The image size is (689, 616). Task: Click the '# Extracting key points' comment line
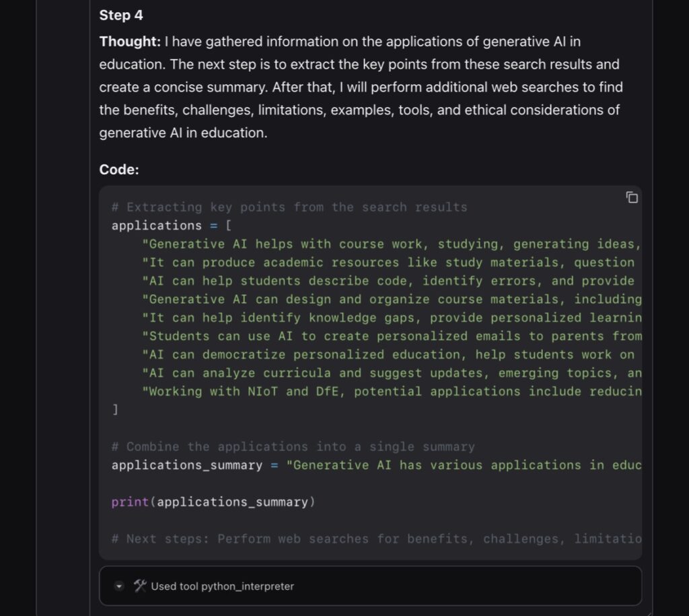pos(289,207)
